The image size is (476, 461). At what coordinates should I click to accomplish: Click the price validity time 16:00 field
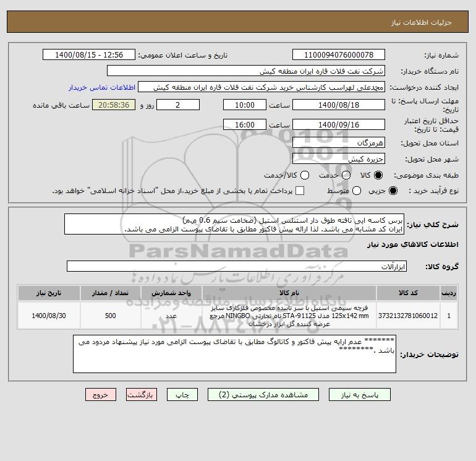245,124
